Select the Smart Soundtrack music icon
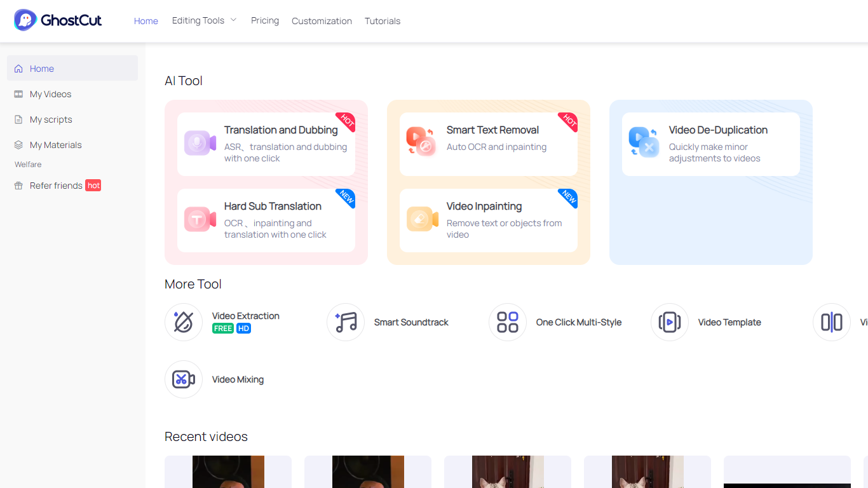This screenshot has height=488, width=868. 345,322
